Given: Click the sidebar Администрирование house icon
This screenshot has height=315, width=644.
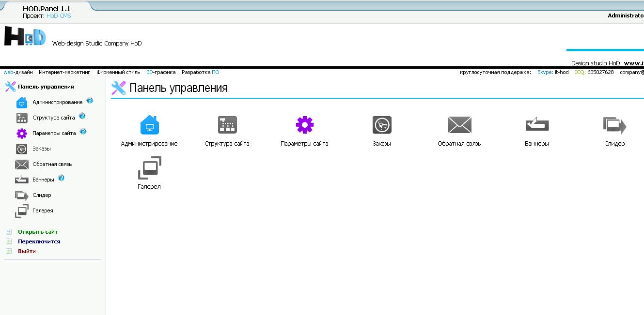Looking at the screenshot, I should 22,103.
